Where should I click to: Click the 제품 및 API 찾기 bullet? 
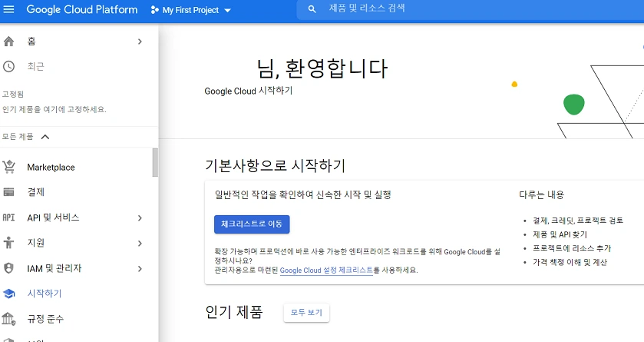tap(560, 234)
